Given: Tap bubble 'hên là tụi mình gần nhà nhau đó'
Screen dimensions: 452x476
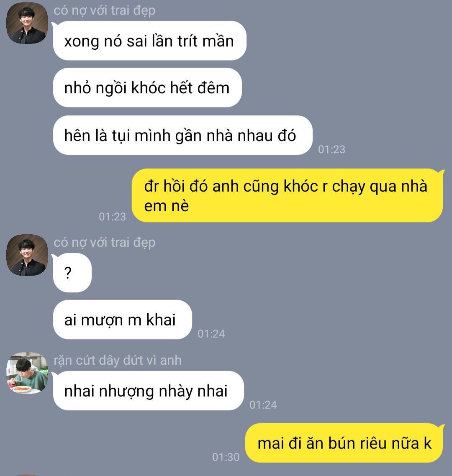Looking at the screenshot, I should tap(182, 135).
